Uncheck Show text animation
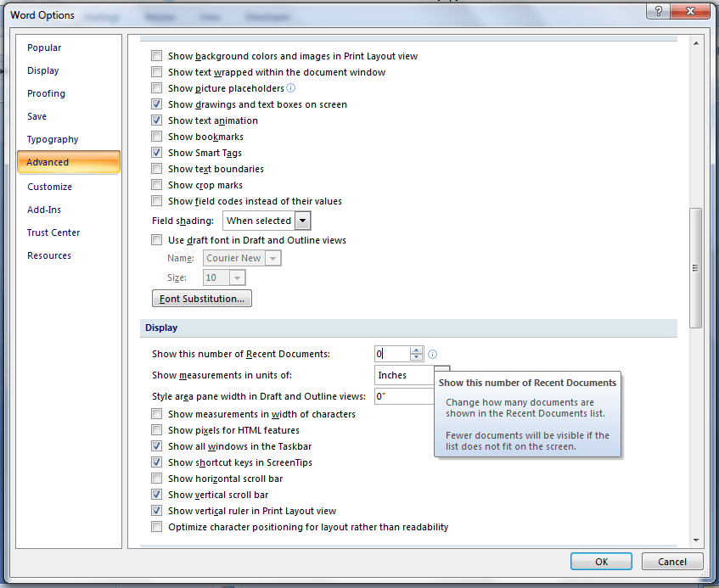 coord(157,120)
